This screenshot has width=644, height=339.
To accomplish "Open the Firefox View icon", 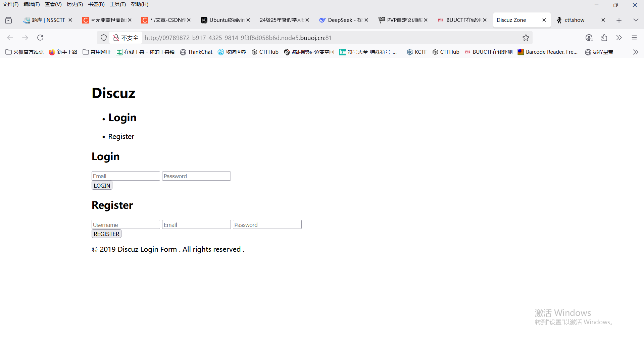I will pos(8,20).
